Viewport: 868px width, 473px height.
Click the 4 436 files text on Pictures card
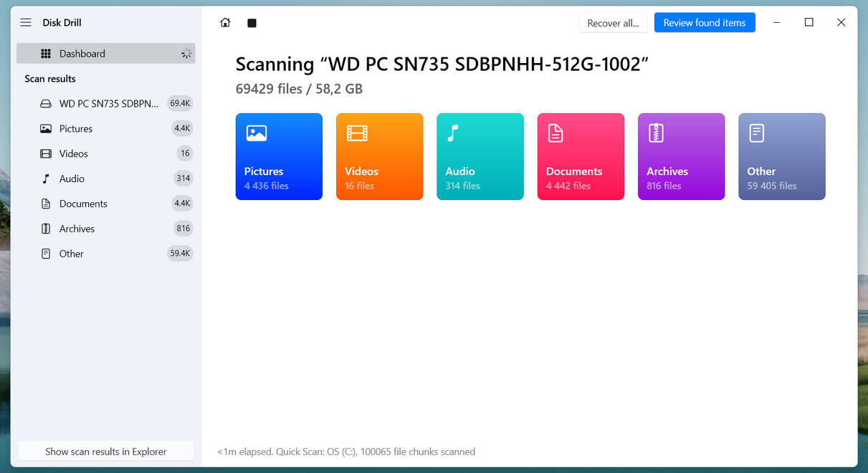(267, 186)
